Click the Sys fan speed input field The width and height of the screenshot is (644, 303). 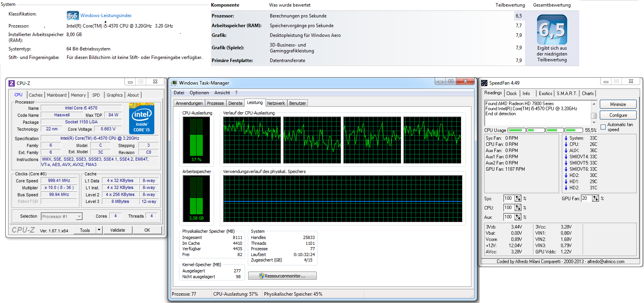click(509, 198)
